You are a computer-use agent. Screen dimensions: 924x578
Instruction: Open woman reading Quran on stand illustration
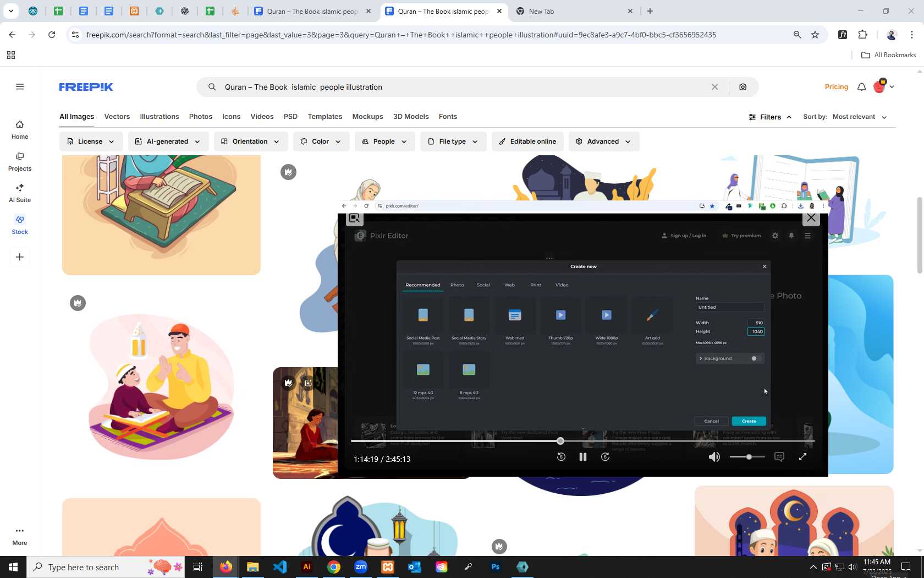pos(161,215)
